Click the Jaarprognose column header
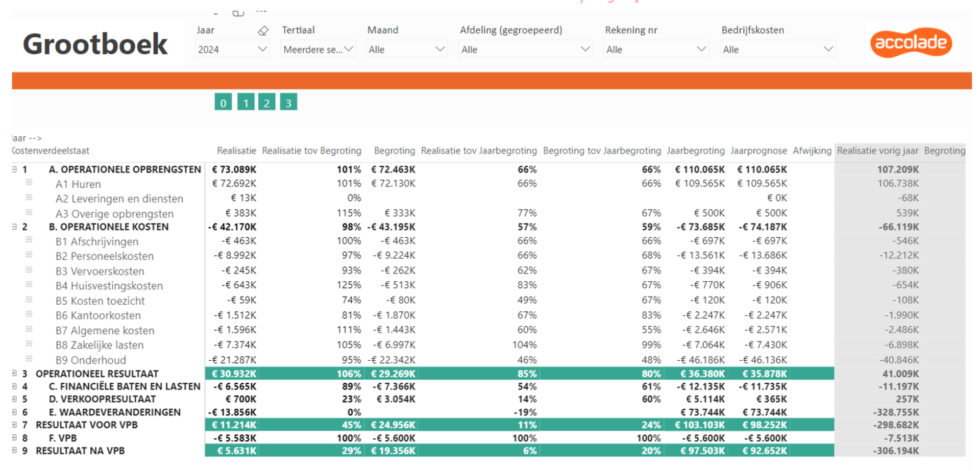Screen dimensions: 980x471 [x=758, y=151]
